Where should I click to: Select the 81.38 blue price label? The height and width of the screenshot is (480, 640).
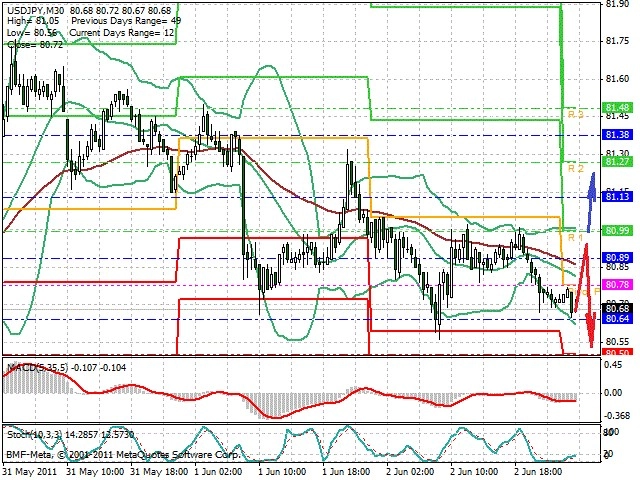(x=617, y=135)
